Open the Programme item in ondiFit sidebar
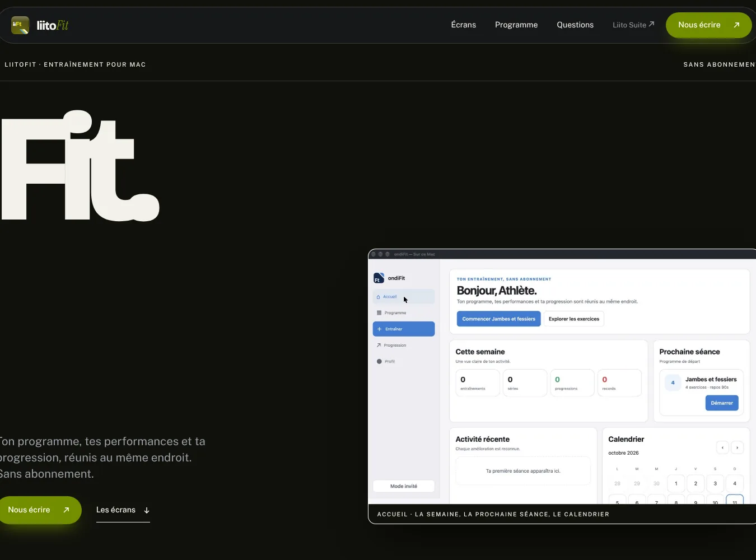This screenshot has height=560, width=756. [x=404, y=313]
